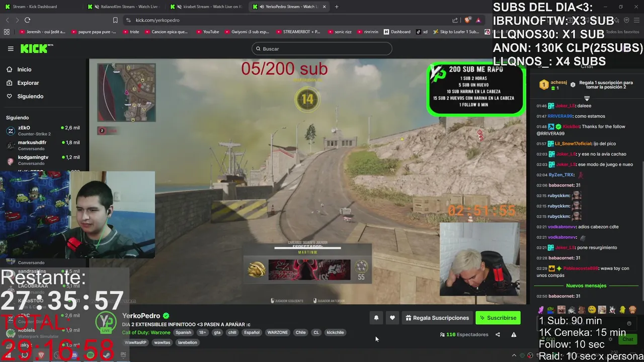Open markushdlfr channel from followed list
The height and width of the screenshot is (362, 644).
pyautogui.click(x=43, y=145)
